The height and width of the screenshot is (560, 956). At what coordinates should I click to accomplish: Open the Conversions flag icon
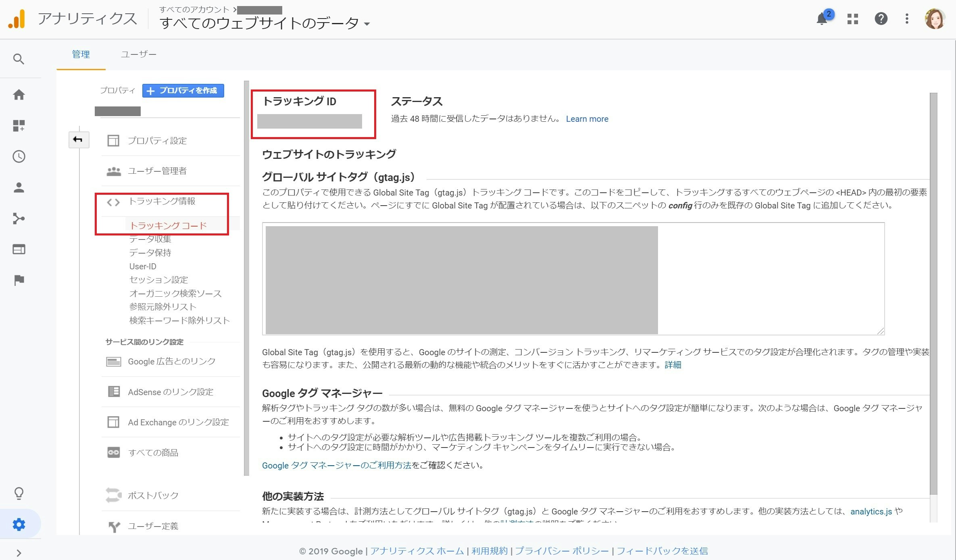(19, 280)
